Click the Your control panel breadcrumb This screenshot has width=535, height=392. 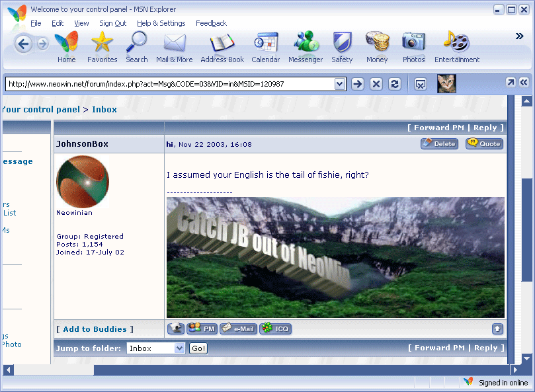40,110
